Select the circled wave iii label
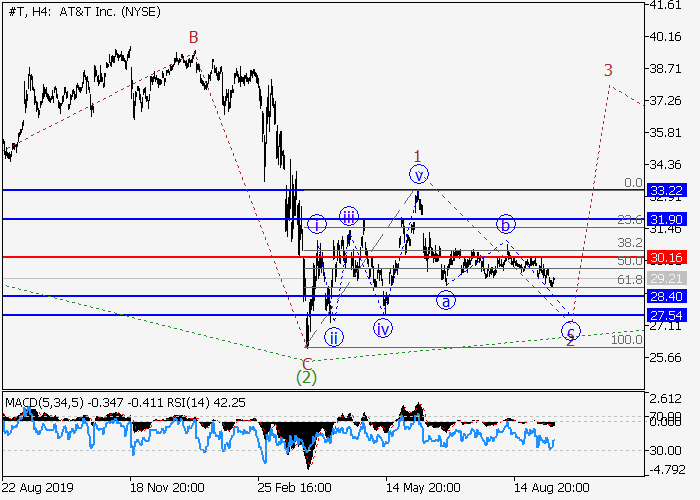This screenshot has height=500, width=700. 348,217
